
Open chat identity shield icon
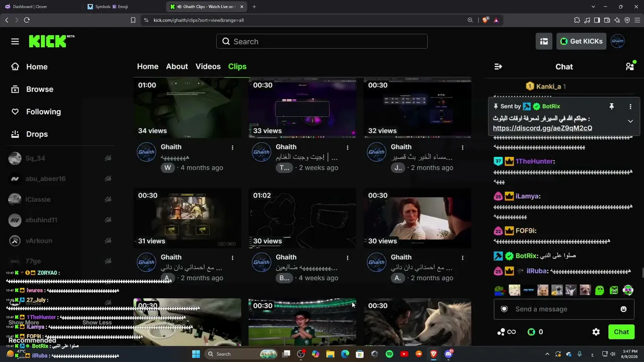pyautogui.click(x=504, y=309)
